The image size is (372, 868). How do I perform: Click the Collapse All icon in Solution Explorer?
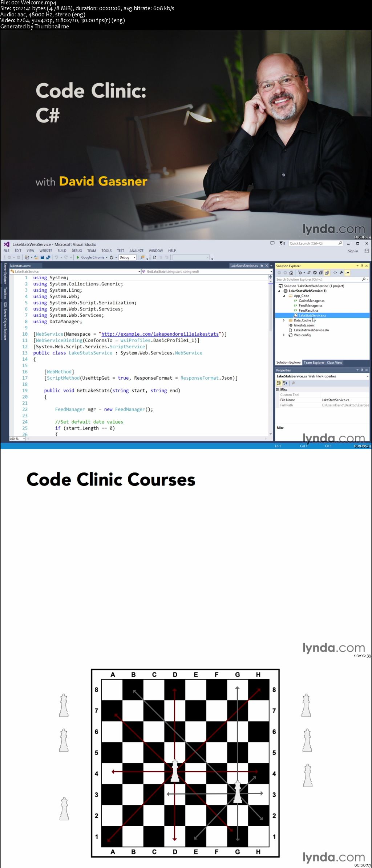[x=321, y=273]
